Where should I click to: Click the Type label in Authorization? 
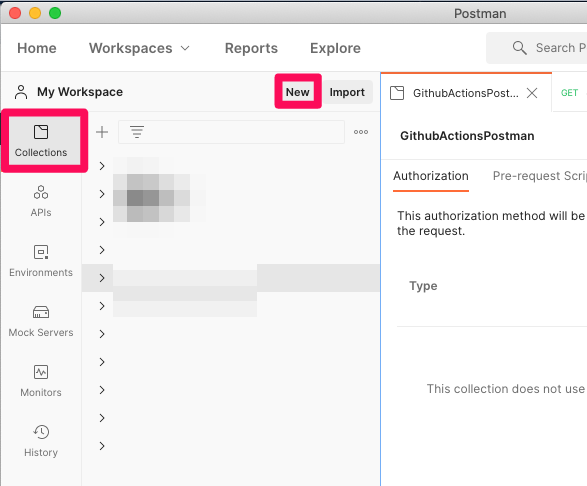tap(423, 286)
